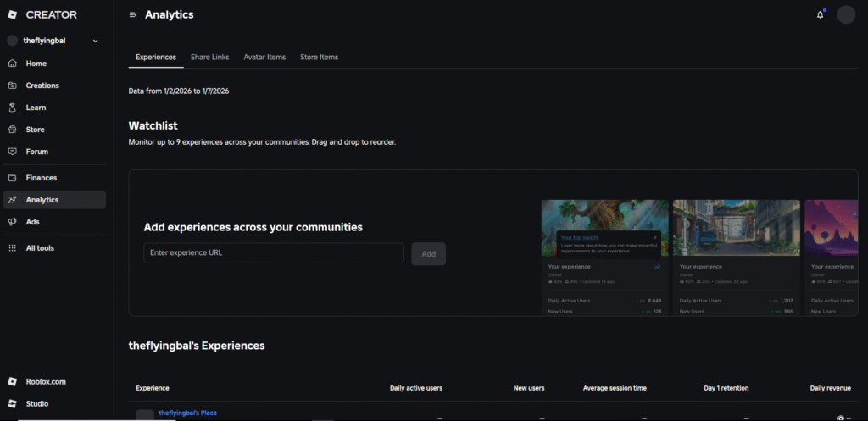Click the first forest experience preview image
Screen dimensions: 868x421
(x=605, y=228)
